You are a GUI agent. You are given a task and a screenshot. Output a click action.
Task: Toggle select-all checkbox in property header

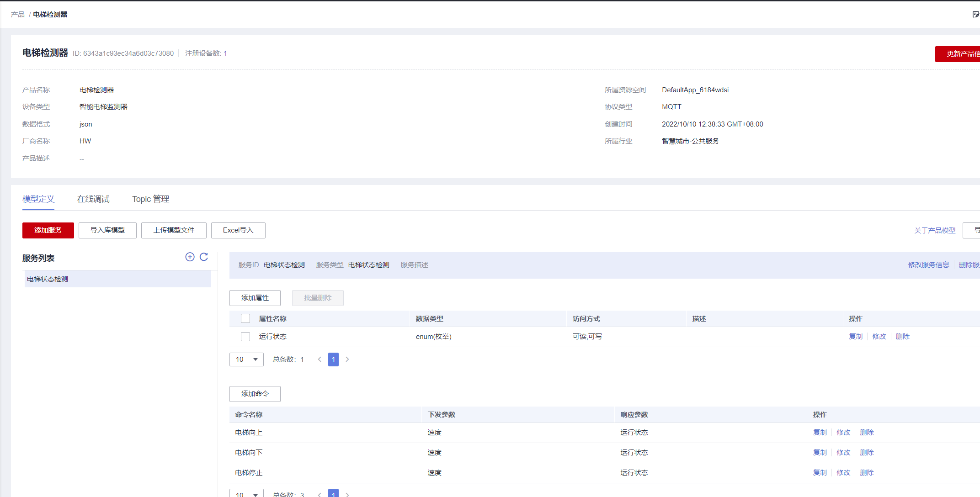point(245,319)
